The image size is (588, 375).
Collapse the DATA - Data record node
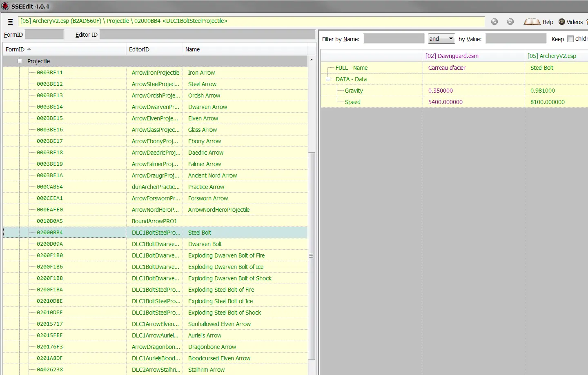pyautogui.click(x=328, y=79)
